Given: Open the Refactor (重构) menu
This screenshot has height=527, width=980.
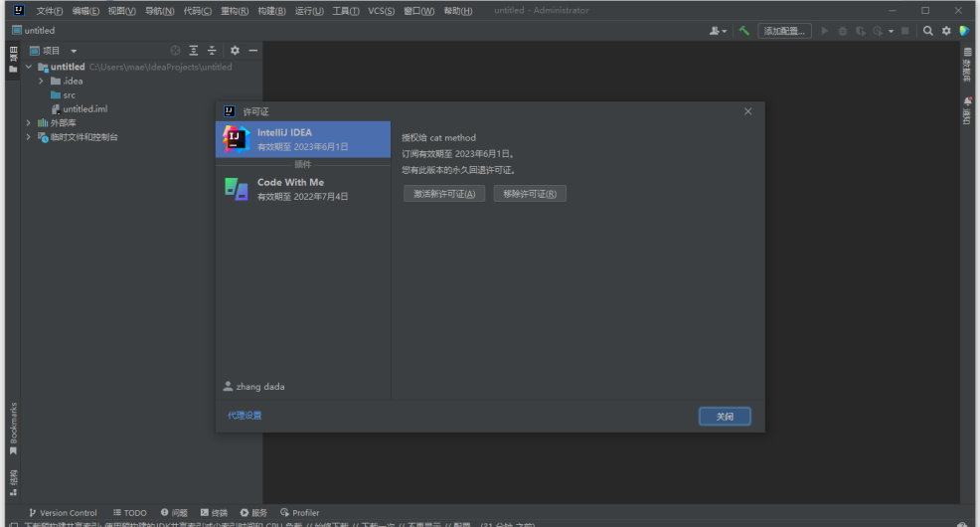Looking at the screenshot, I should coord(235,11).
